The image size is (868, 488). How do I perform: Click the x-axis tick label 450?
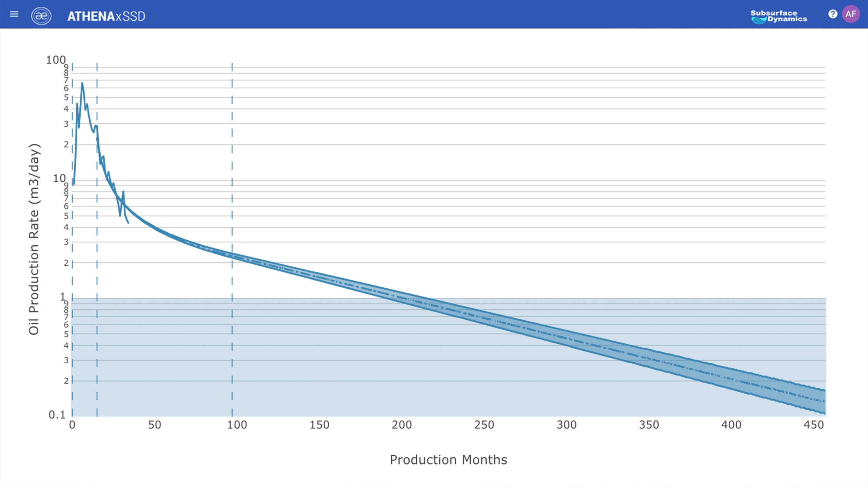point(814,425)
